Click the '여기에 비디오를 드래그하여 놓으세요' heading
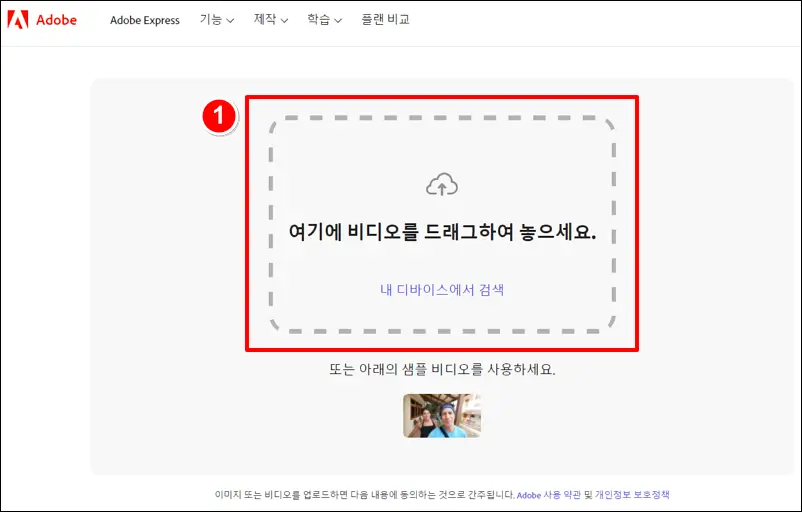802x512 pixels. pyautogui.click(x=441, y=232)
